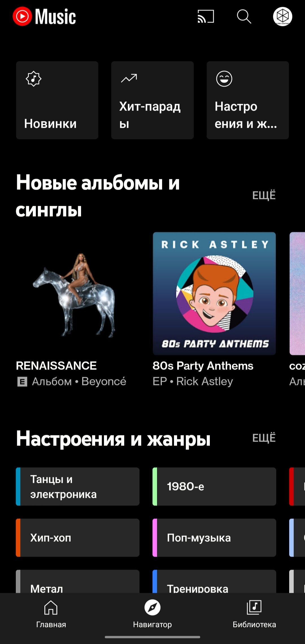305x644 pixels.
Task: Click the 80s Party Anthems title text
Action: click(203, 366)
